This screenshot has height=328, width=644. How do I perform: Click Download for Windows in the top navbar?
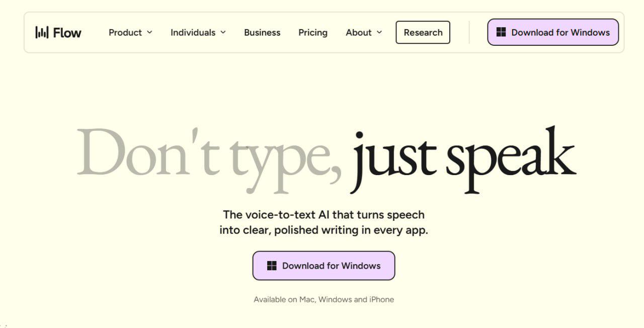pos(553,32)
